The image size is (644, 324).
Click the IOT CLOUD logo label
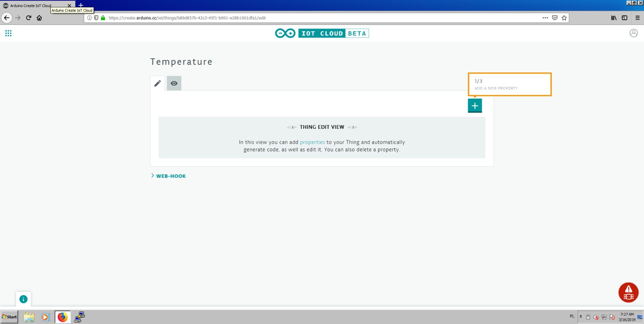[322, 33]
